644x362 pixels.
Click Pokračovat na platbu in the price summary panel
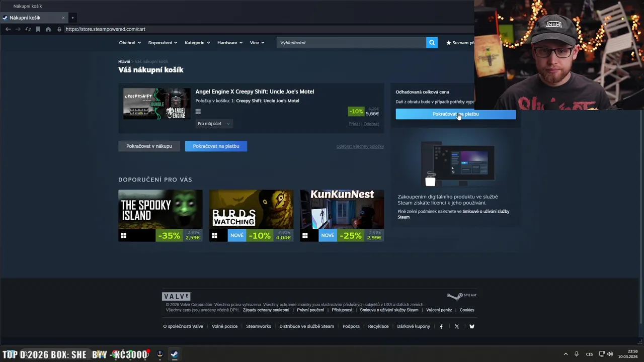pos(455,114)
